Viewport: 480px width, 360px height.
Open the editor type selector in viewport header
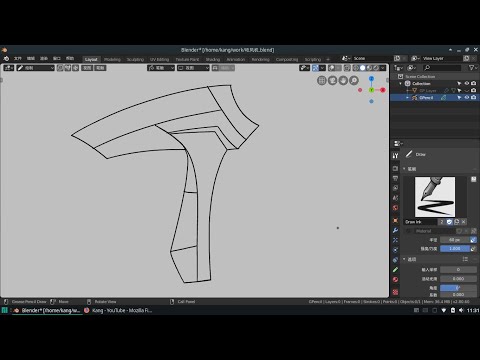(9, 68)
